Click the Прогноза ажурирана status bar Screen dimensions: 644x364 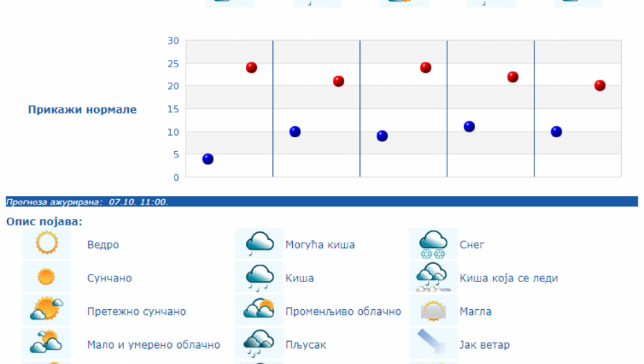321,202
